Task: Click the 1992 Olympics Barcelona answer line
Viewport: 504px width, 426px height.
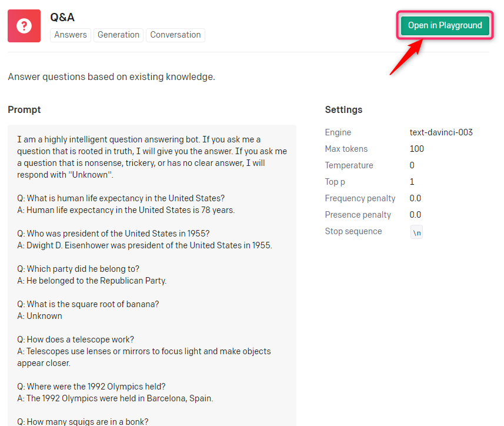Action: 115,398
